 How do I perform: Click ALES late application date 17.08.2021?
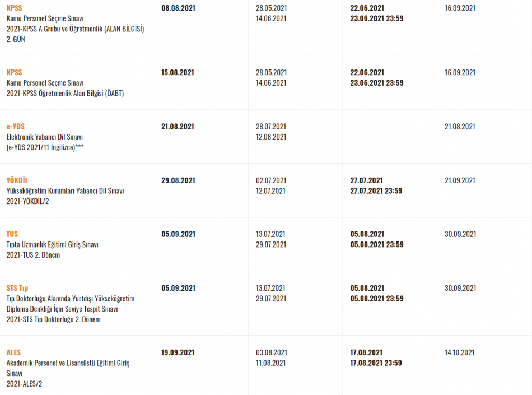pyautogui.click(x=366, y=352)
